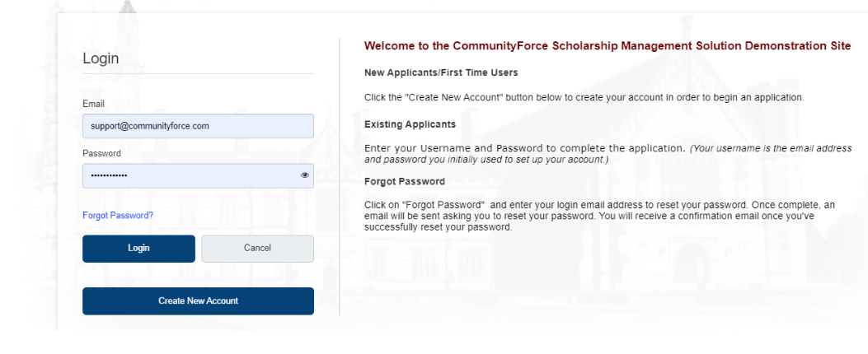Open the Forgot Password? link
This screenshot has height=354, width=868.
(x=118, y=215)
